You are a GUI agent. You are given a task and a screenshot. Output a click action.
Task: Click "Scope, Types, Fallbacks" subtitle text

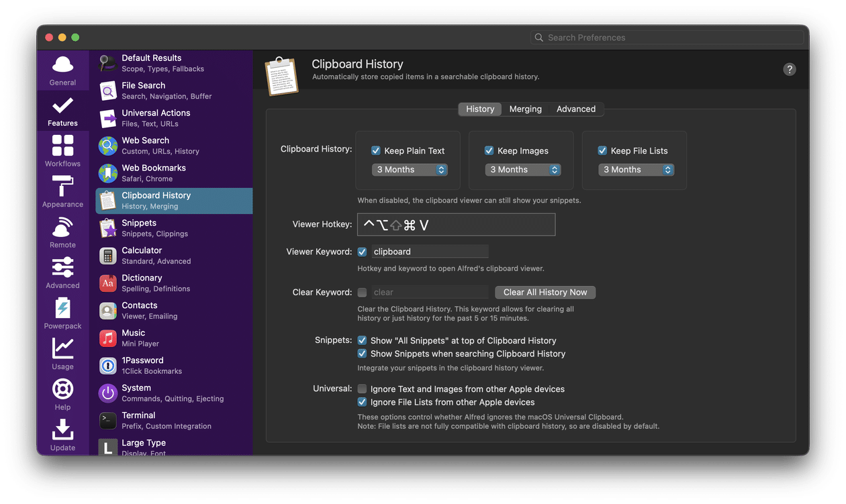[x=163, y=69]
